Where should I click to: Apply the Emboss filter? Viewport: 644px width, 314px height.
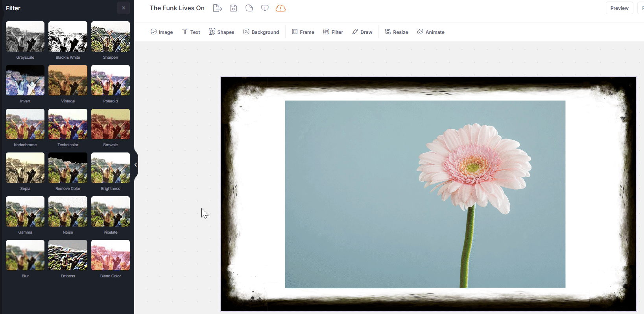(68, 255)
